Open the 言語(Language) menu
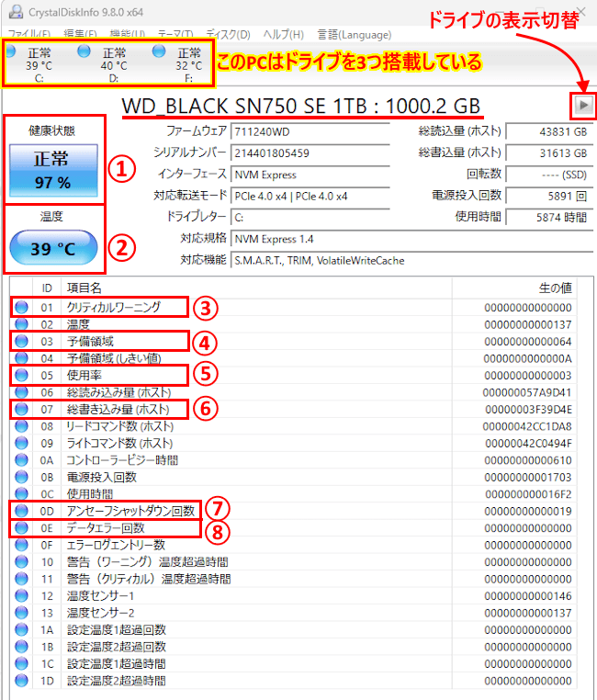The image size is (597, 700). 355,34
